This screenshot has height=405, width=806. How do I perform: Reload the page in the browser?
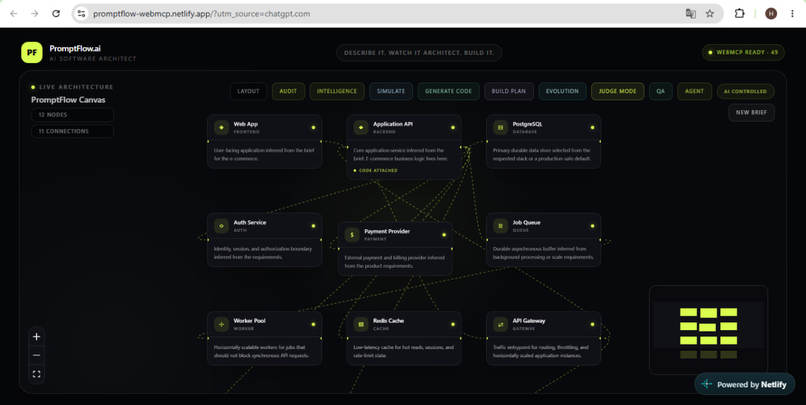(56, 14)
